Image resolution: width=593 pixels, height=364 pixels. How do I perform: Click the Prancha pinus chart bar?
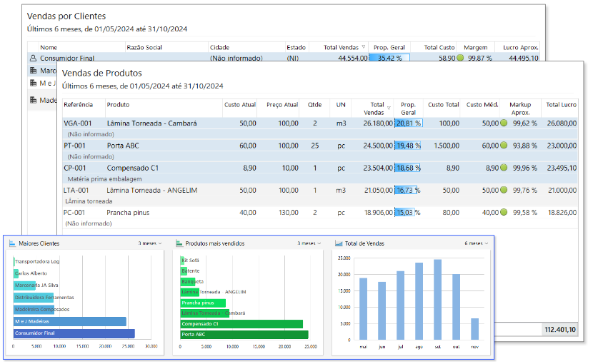[203, 303]
